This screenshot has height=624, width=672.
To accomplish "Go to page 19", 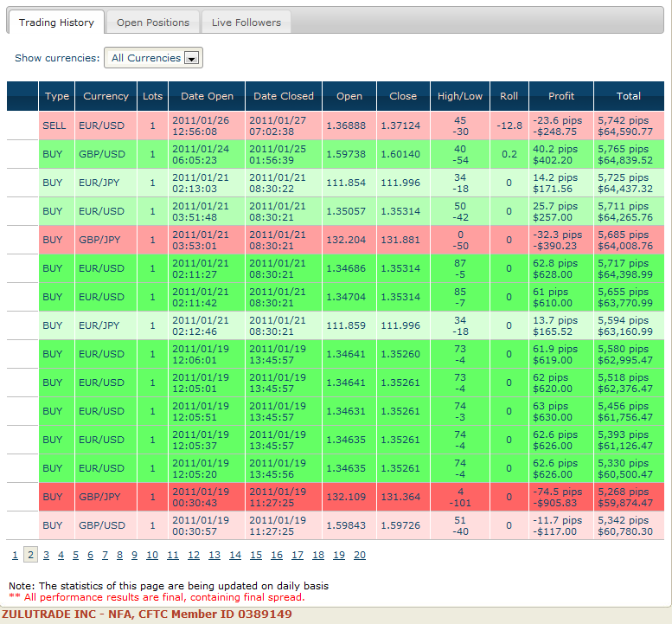I will click(339, 555).
